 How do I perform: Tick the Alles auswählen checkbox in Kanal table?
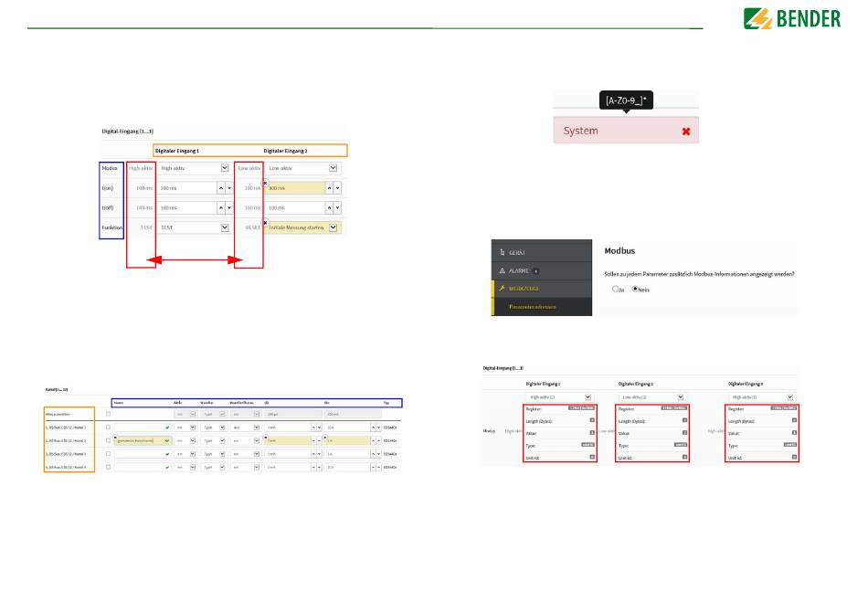coord(108,414)
